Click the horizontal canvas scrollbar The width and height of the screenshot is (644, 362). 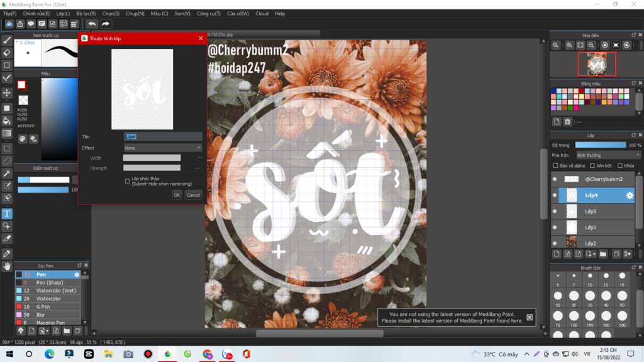(x=319, y=333)
